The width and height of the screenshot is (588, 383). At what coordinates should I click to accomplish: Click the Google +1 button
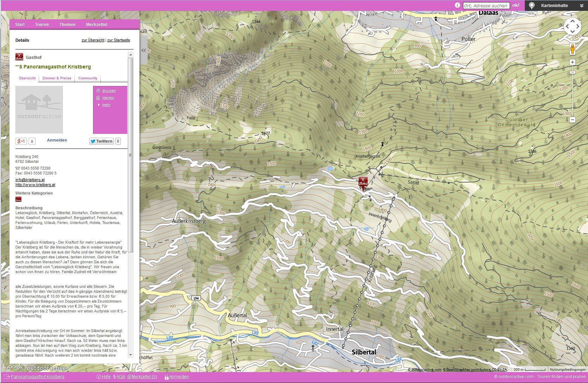pyautogui.click(x=21, y=141)
